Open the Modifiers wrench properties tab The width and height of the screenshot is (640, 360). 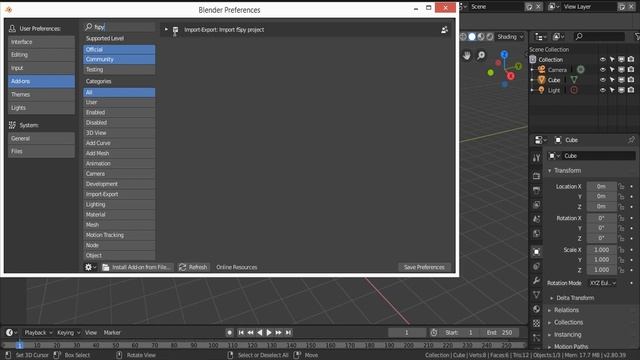tap(537, 280)
